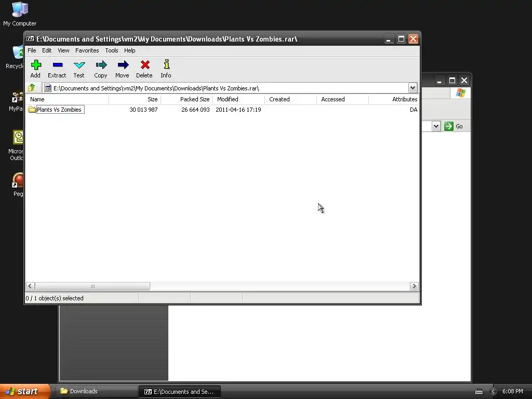
Task: Sort by the Name column header
Action: point(67,99)
